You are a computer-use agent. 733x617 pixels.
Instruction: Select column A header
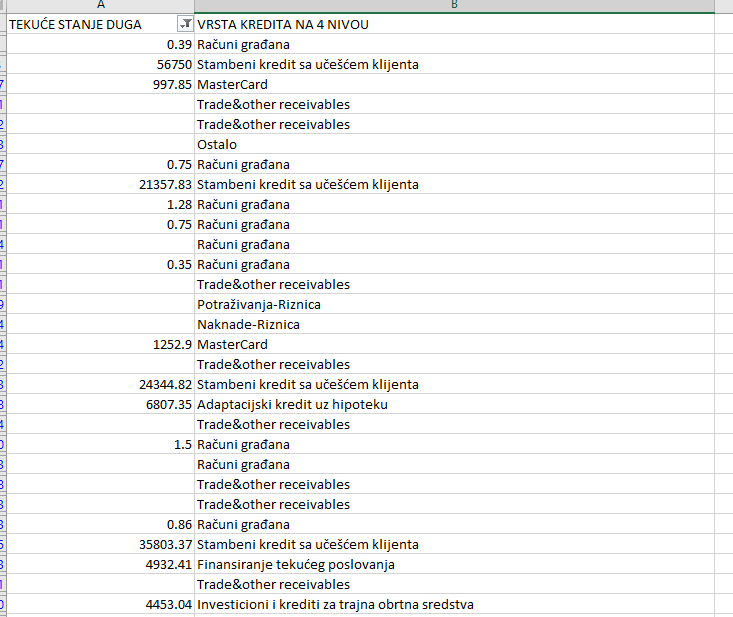(101, 6)
